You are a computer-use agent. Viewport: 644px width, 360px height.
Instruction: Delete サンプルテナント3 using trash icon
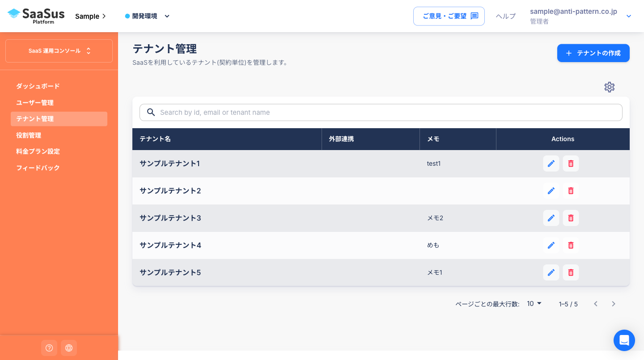pos(571,218)
